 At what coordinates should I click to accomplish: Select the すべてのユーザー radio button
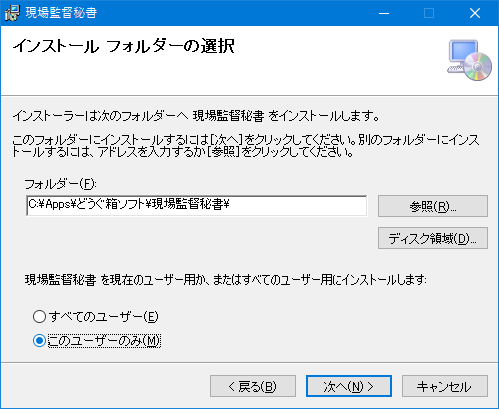39,316
